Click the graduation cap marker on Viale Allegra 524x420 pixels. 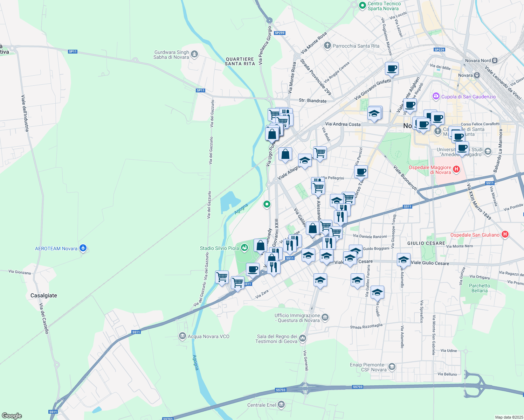[305, 162]
